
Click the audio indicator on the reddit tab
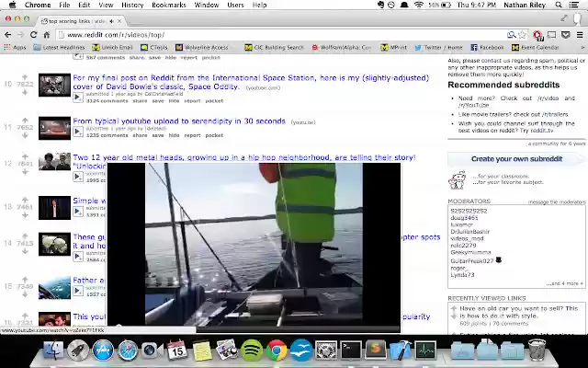[x=111, y=21]
